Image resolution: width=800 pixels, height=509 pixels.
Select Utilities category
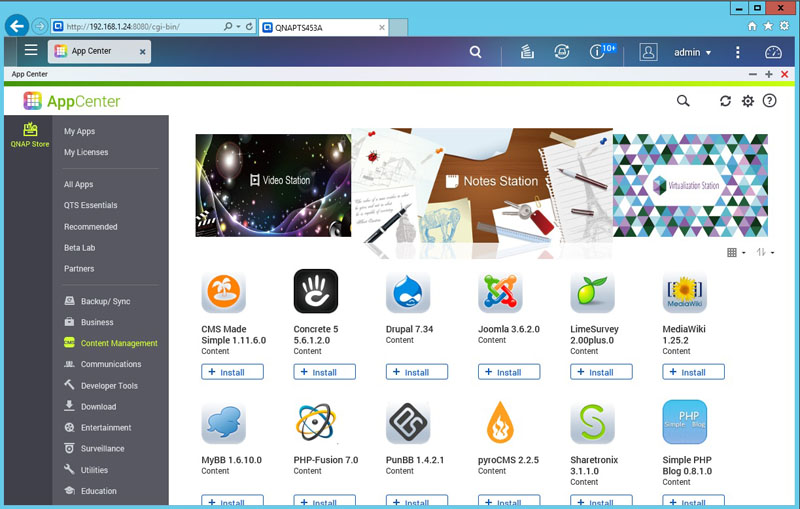click(86, 470)
